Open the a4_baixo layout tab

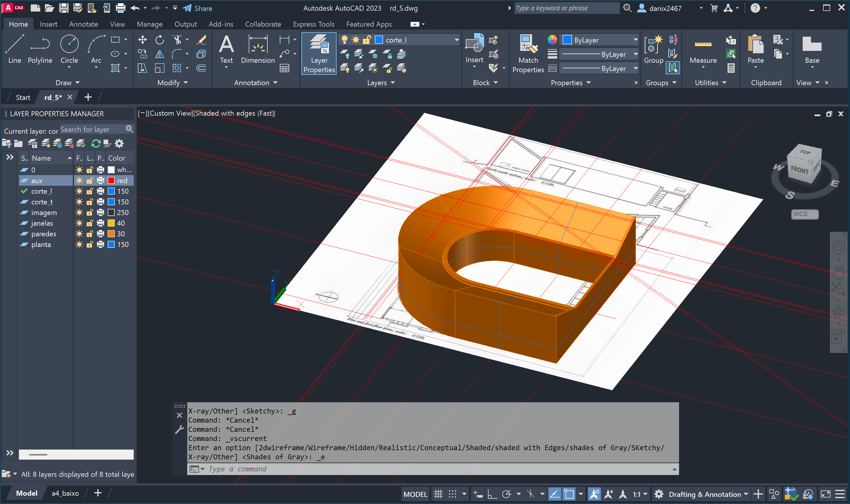65,493
